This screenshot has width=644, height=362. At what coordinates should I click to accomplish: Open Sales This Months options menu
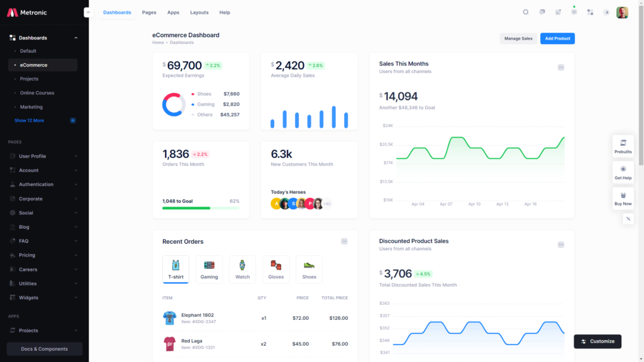[561, 67]
